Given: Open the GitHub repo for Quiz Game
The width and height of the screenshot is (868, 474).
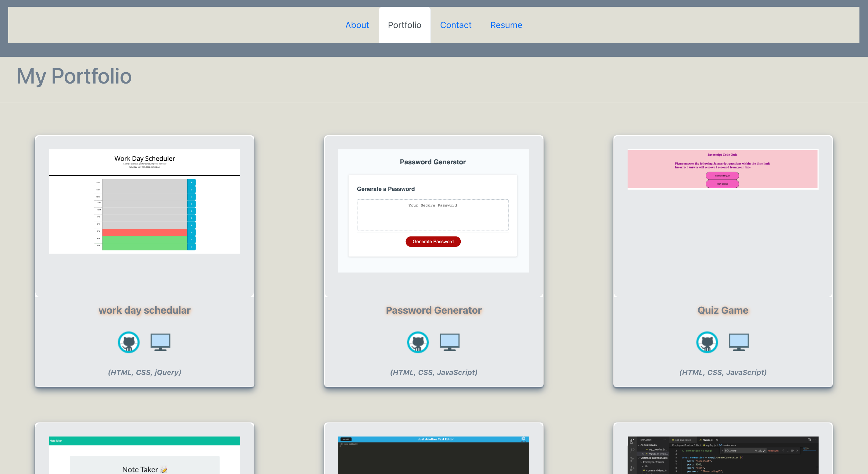Looking at the screenshot, I should pos(707,342).
